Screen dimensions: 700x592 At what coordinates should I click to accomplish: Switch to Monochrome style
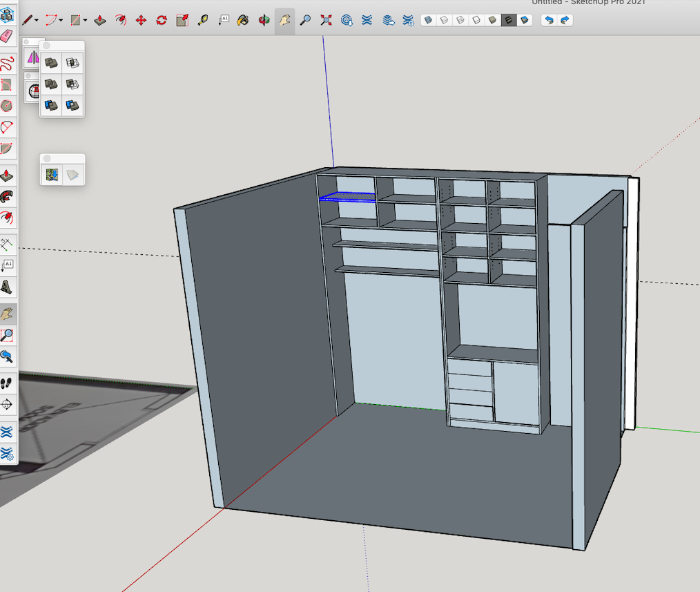pyautogui.click(x=525, y=20)
